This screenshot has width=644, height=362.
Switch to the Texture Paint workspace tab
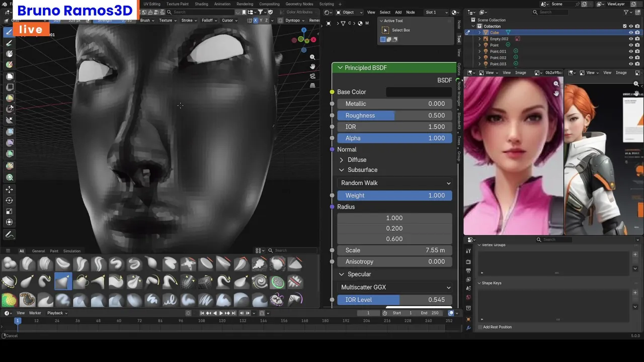pos(177,4)
